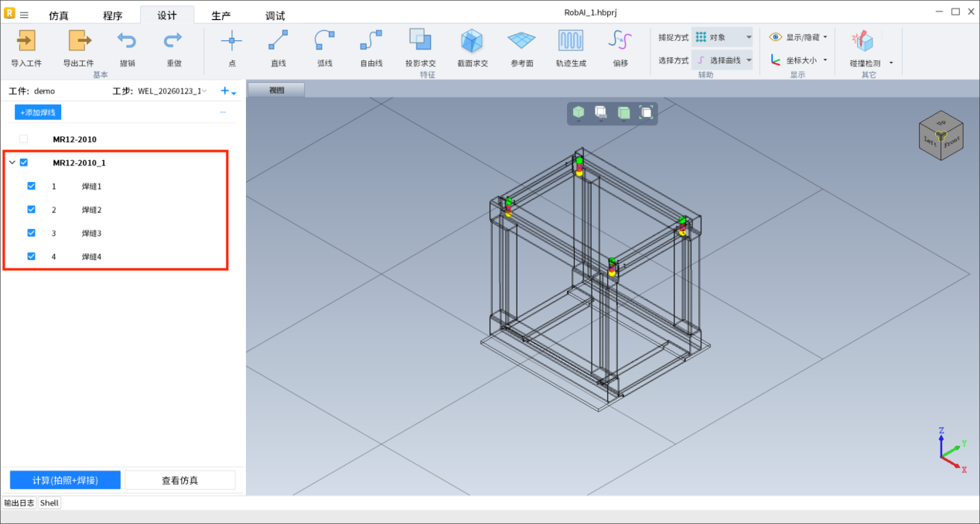This screenshot has width=980, height=524.
Task: Open the 捕捉方式 对象 dropdown
Action: pos(722,37)
